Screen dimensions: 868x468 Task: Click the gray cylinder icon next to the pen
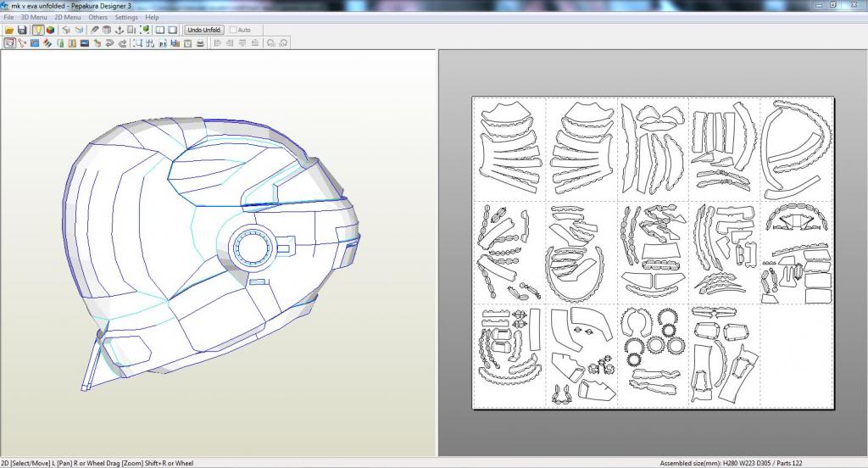pyautogui.click(x=106, y=30)
